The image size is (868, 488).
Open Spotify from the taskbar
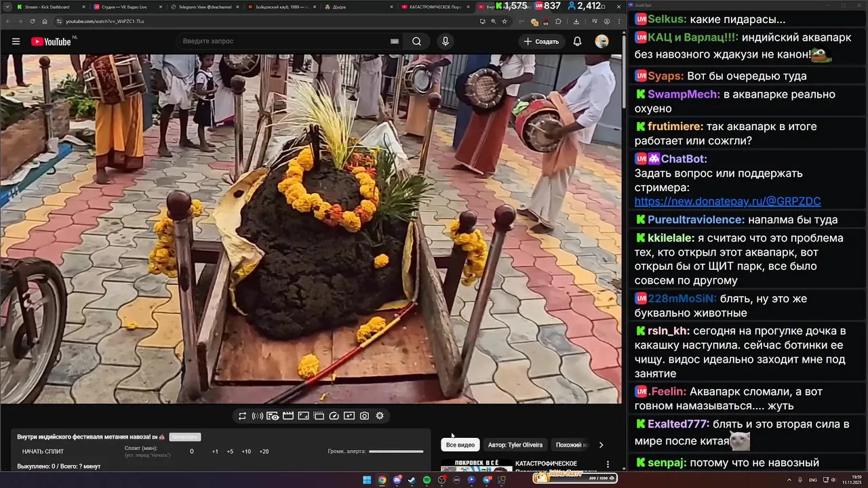tap(427, 480)
